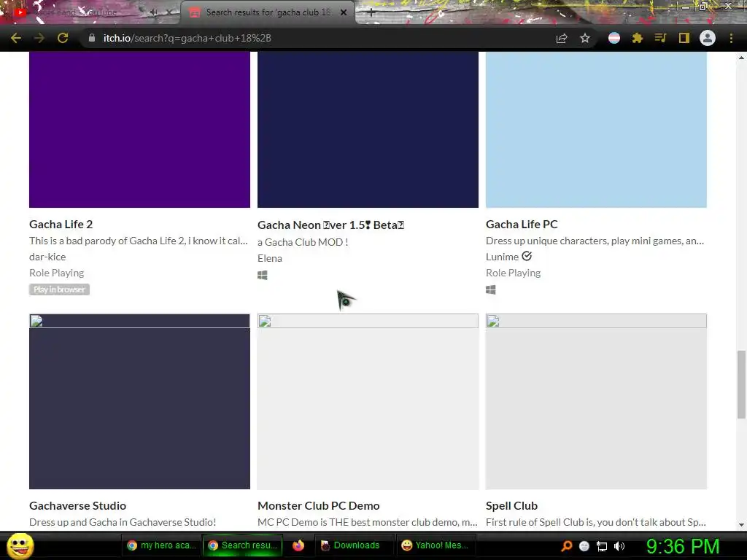
Task: Click the messenger face tray icon
Action: pos(584,546)
